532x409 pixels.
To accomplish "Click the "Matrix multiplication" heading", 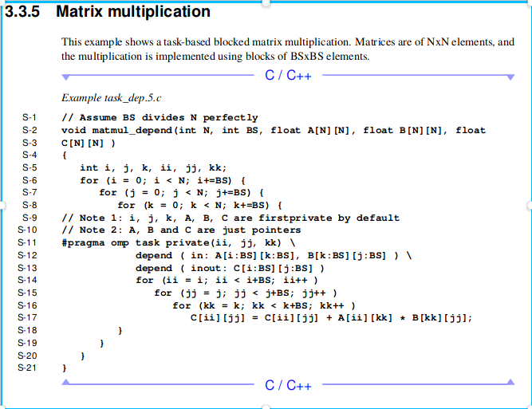I will (x=133, y=12).
